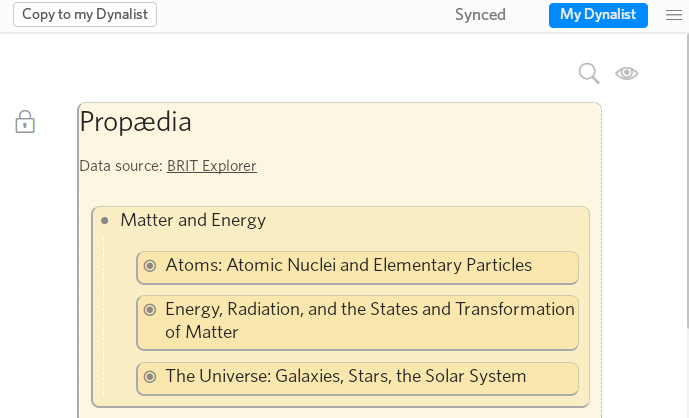Image resolution: width=689 pixels, height=418 pixels.
Task: Click Copy to my Dynalist button
Action: [x=85, y=15]
